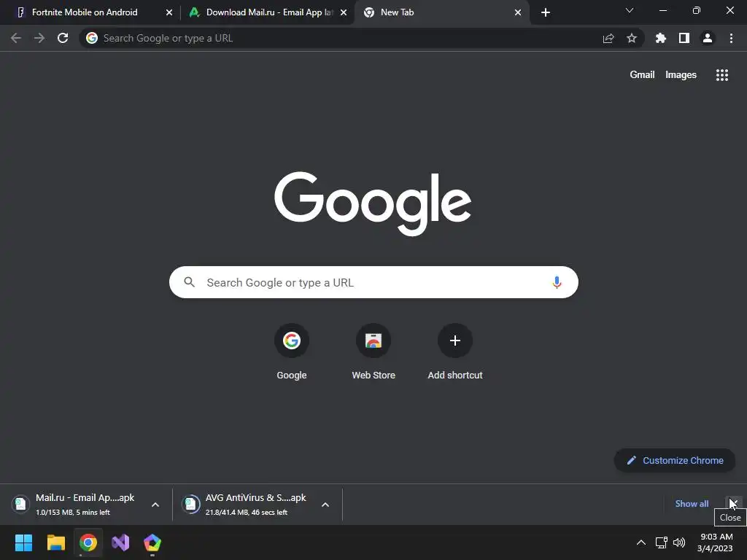Close the downloads bar
This screenshot has width=747, height=560.
pos(733,503)
